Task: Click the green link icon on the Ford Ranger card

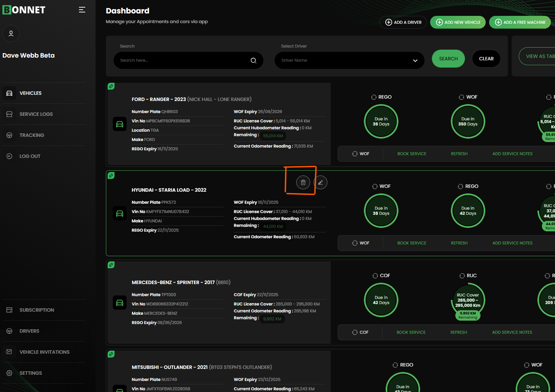Action: [111, 86]
